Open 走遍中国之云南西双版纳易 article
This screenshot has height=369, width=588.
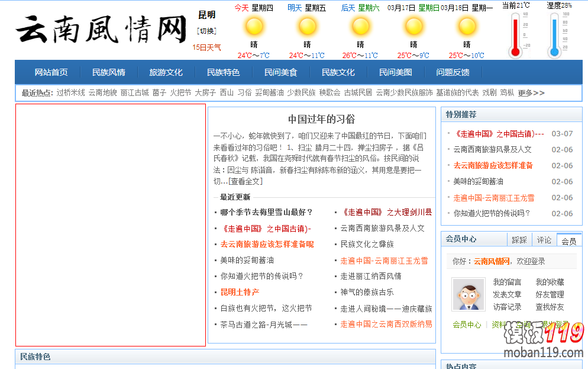386,325
